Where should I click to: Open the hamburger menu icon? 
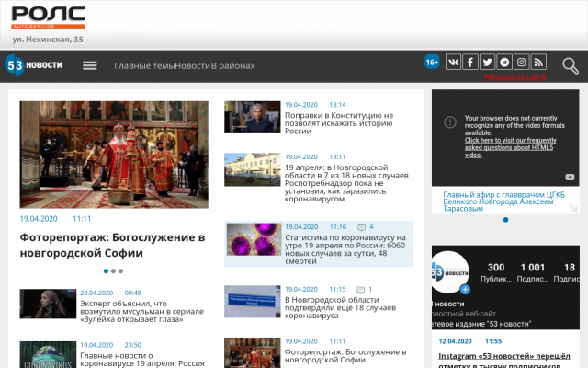(90, 65)
